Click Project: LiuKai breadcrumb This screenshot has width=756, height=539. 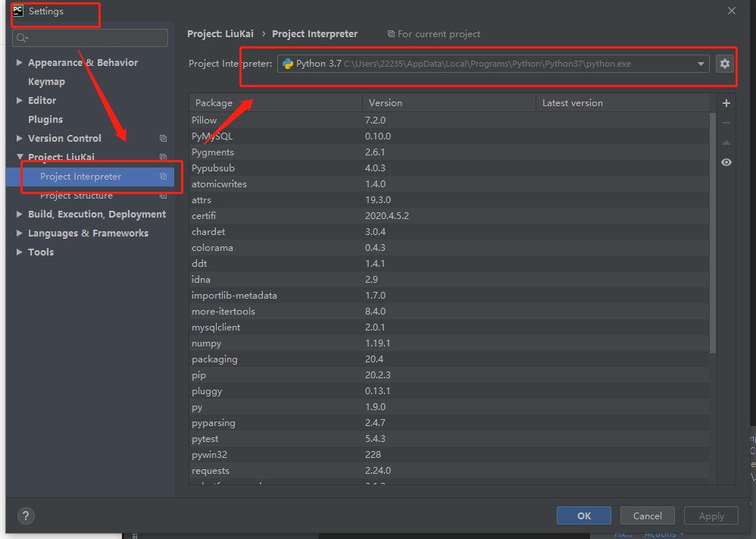point(220,34)
